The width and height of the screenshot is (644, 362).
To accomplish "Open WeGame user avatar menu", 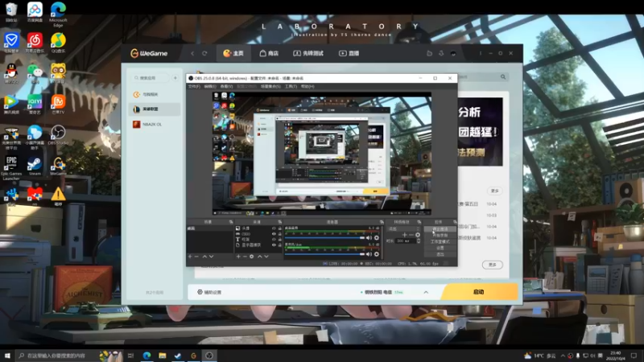I will [453, 53].
